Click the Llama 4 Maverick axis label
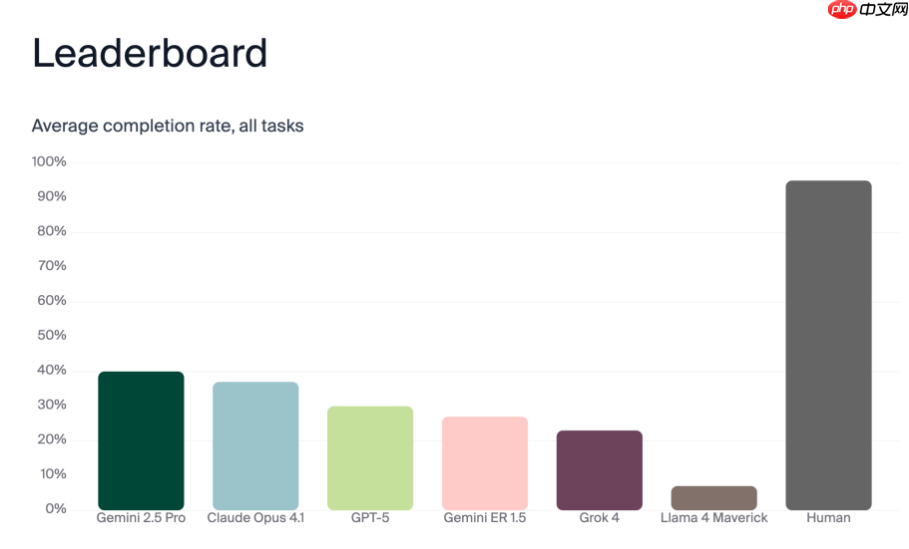This screenshot has width=909, height=549. point(714,518)
